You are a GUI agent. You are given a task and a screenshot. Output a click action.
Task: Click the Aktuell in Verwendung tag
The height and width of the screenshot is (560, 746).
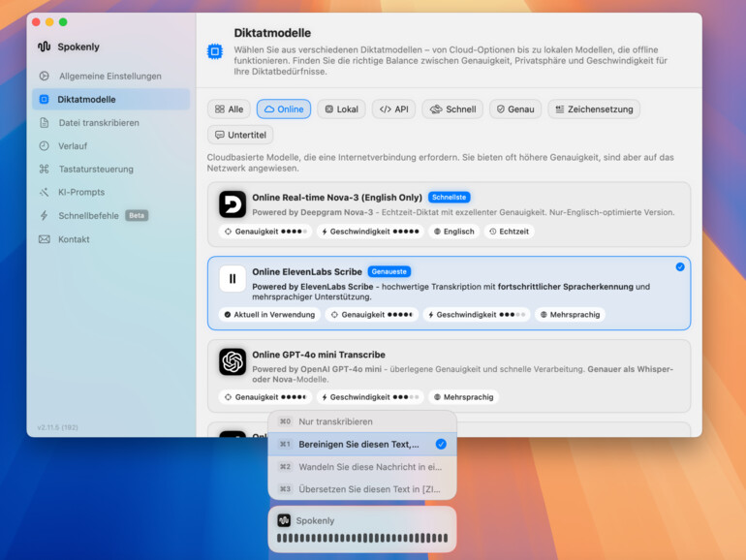point(269,315)
